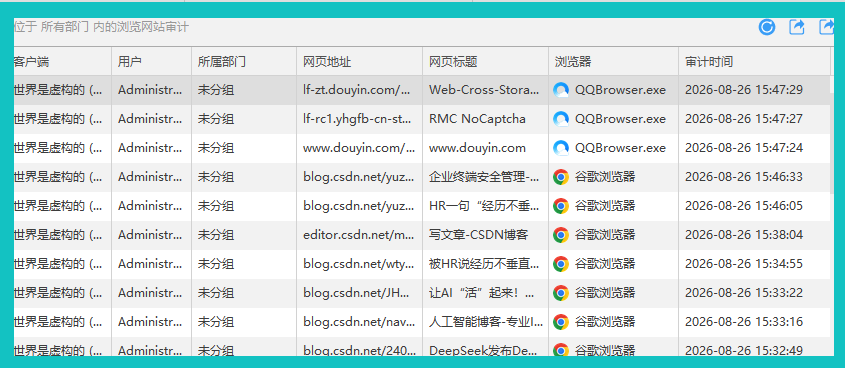Click the QQBrowser icon in the RMC NoCaptcha row
845x368 pixels.
pyautogui.click(x=561, y=119)
